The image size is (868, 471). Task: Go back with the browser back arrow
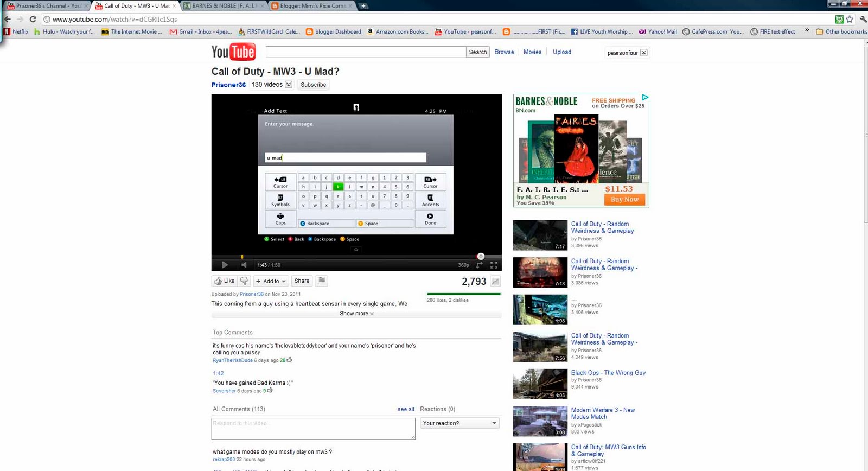8,19
